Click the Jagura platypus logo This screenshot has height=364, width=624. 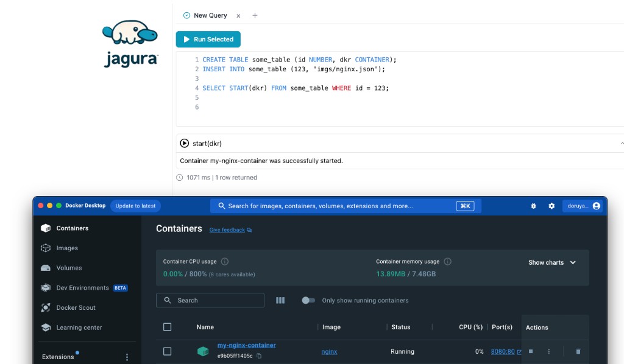(x=130, y=32)
